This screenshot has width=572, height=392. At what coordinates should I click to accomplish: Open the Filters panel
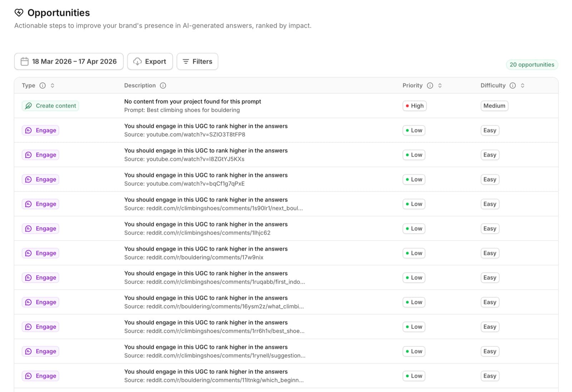197,61
